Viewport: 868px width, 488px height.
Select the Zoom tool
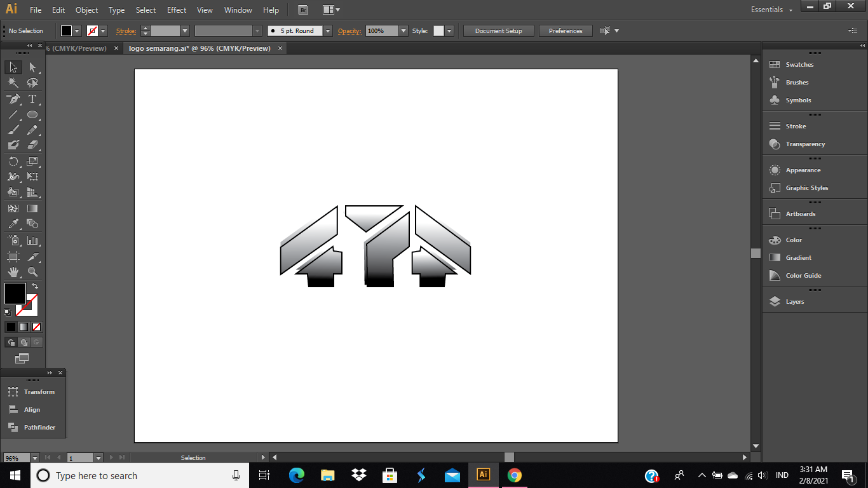pos(32,271)
